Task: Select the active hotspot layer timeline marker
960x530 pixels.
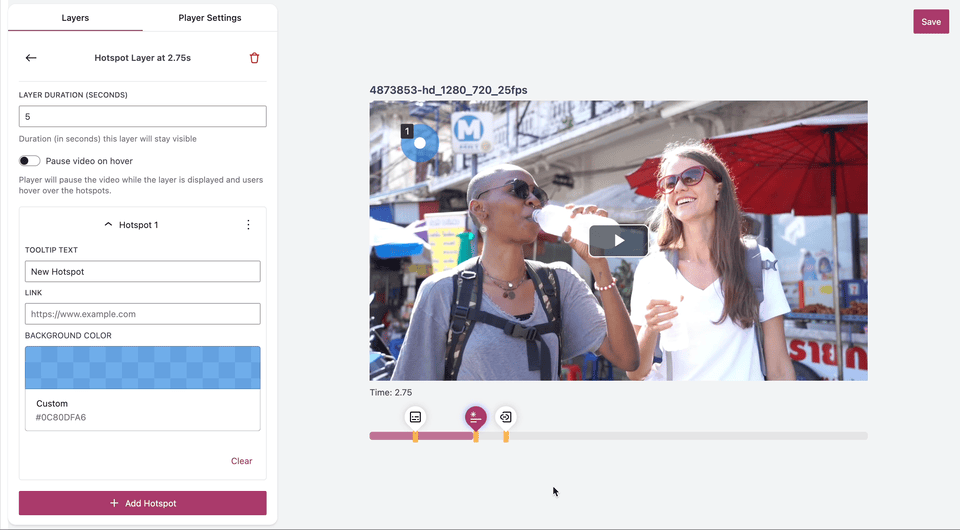Action: (475, 418)
